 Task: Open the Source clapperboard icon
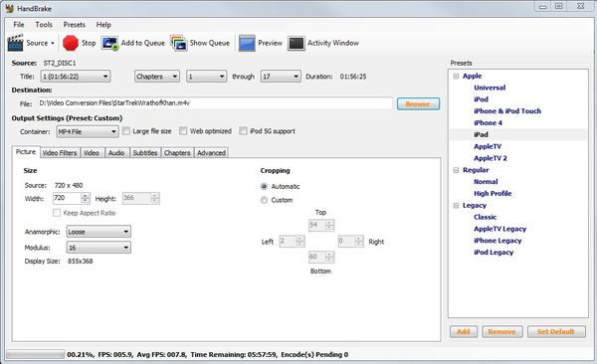coord(15,43)
